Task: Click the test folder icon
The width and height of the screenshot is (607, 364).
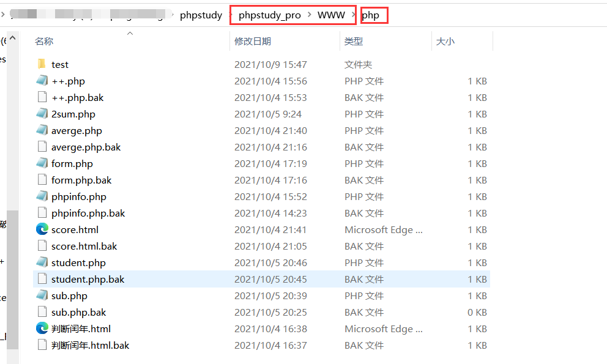Action: point(42,64)
